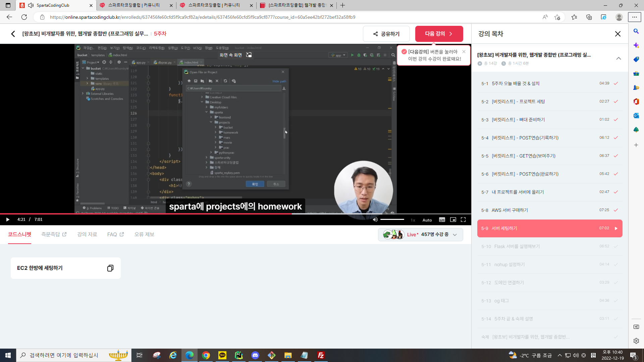The height and width of the screenshot is (362, 644).
Task: Refresh the browser page
Action: (24, 17)
